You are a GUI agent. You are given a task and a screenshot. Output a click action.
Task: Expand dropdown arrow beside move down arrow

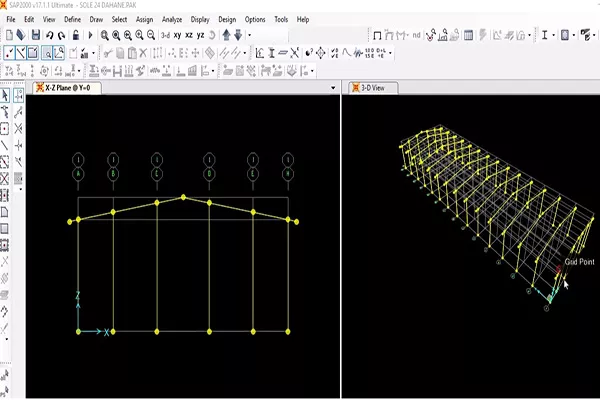pyautogui.click(x=249, y=35)
